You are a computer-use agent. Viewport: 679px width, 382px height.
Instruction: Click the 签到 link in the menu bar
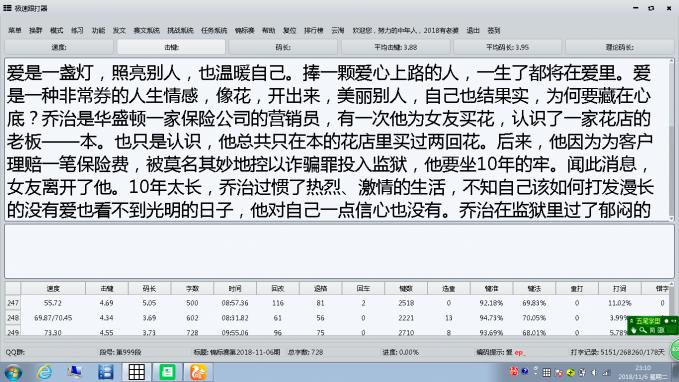click(x=494, y=30)
